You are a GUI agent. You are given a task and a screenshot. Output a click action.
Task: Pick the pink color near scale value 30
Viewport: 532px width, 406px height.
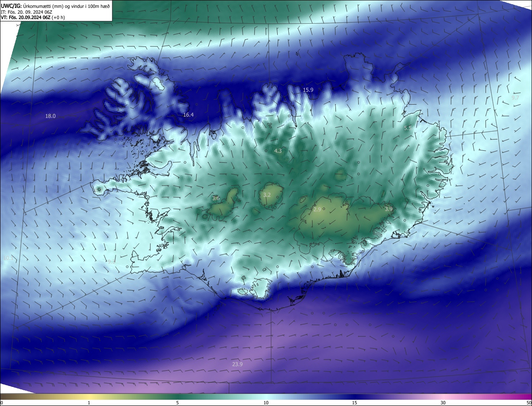click(443, 396)
